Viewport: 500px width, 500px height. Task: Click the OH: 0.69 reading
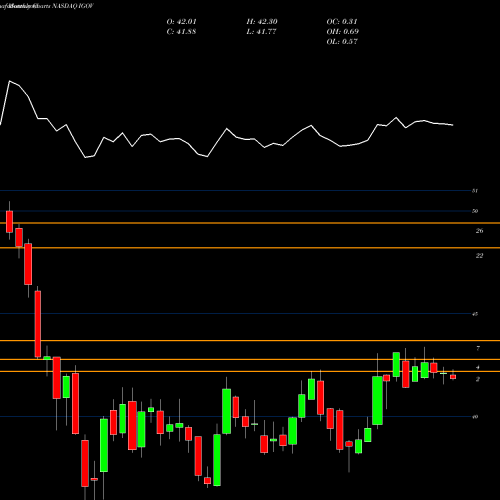coord(342,32)
